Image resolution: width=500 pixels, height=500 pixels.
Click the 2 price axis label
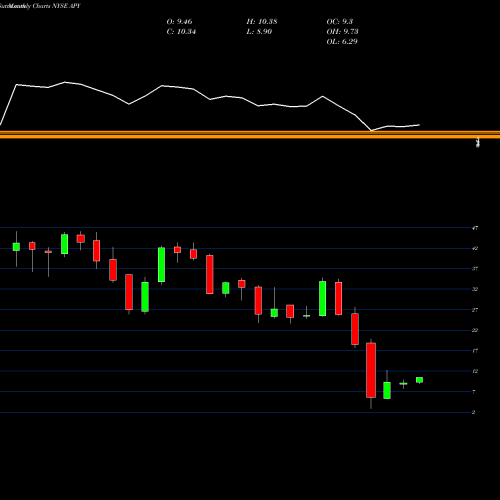pyautogui.click(x=474, y=412)
